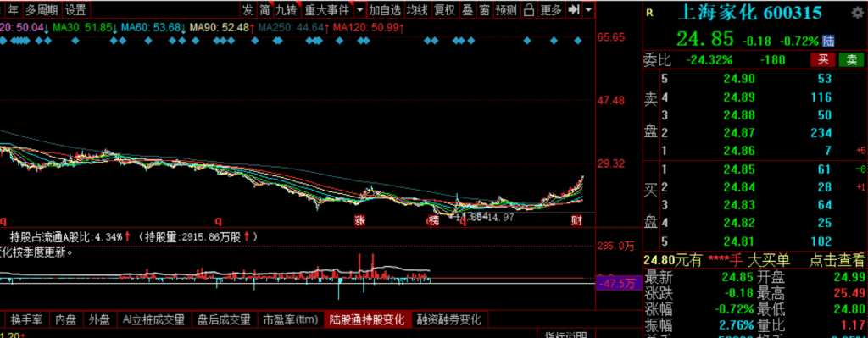Screen dimensions: 868x338
Task: Click the red 买 buy button
Action: tap(822, 59)
